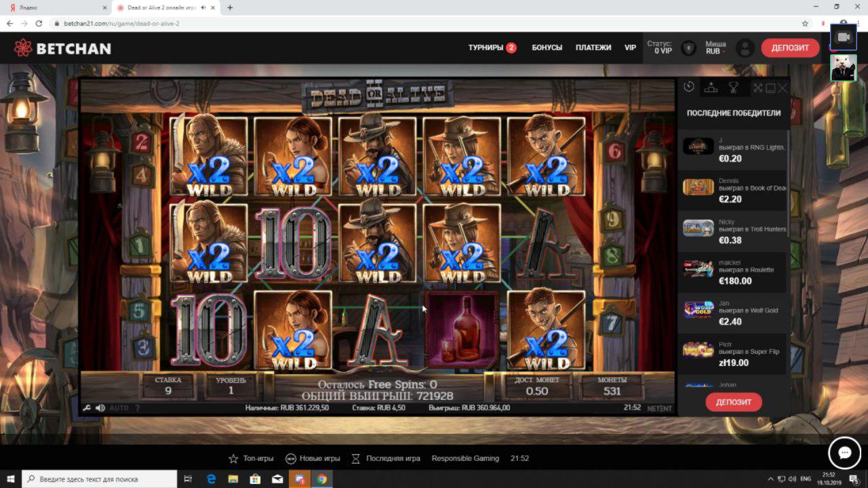Open a new browser tab
Screen dimensions: 868x488
[230, 7]
